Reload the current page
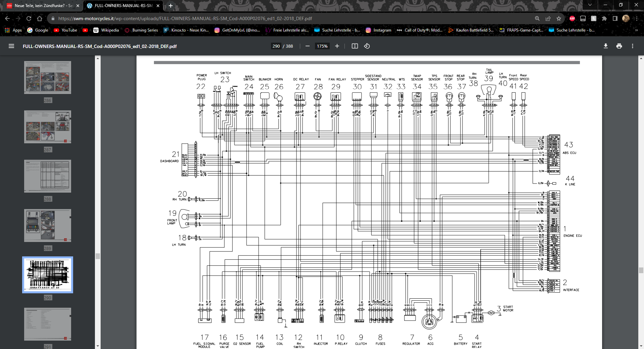 pos(29,19)
